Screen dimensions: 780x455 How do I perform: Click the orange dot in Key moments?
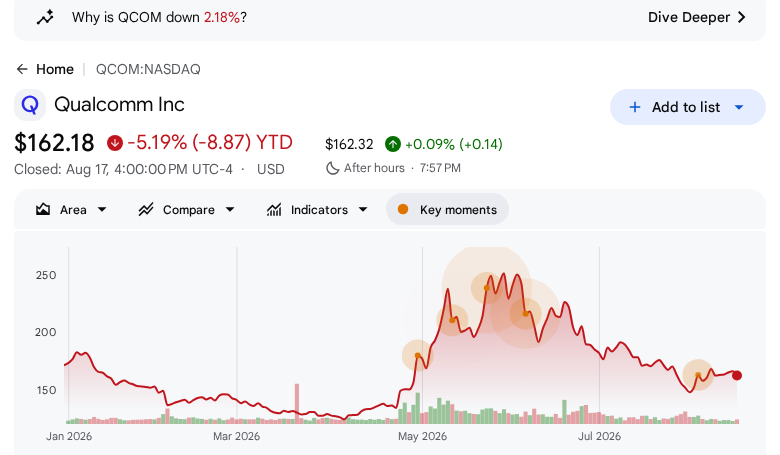(x=403, y=209)
